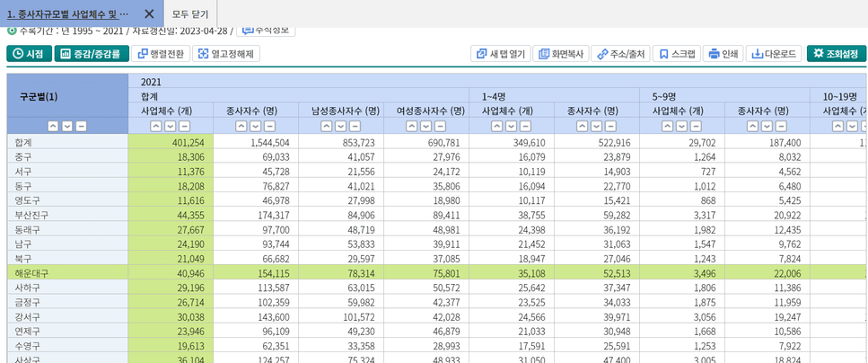Sort 5~9명 사업체수 column ascending

pyautogui.click(x=668, y=127)
